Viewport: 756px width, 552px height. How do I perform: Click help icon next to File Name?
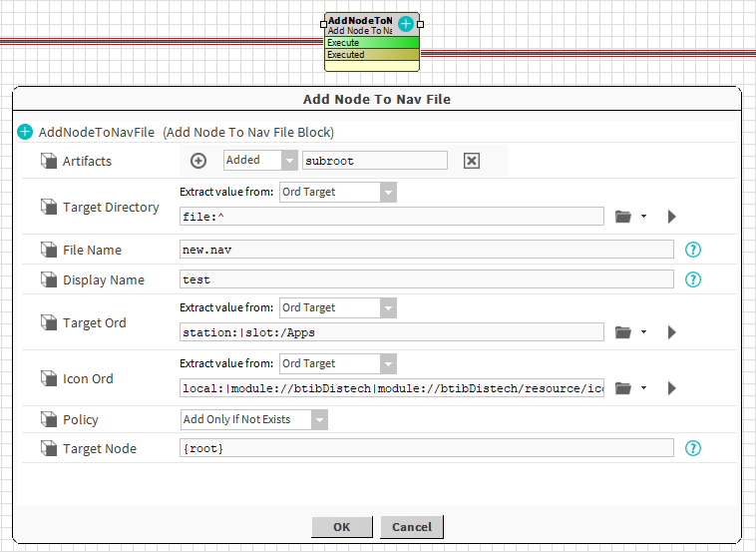click(694, 250)
